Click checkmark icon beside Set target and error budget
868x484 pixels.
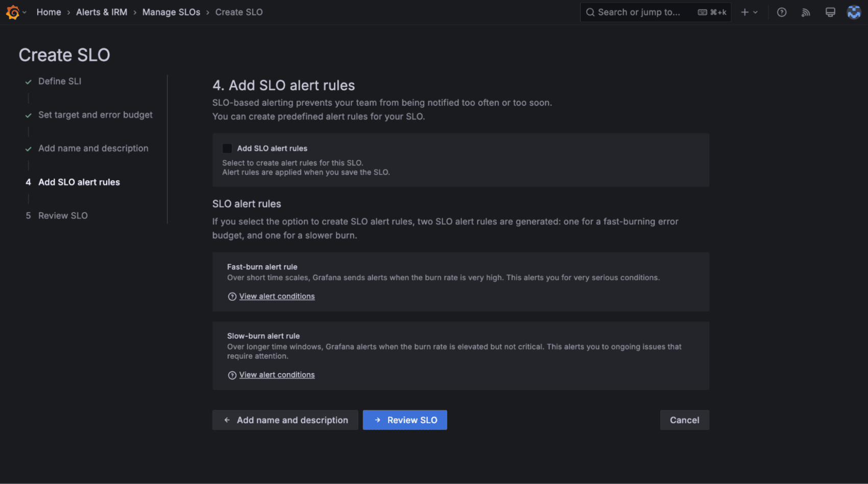point(29,116)
